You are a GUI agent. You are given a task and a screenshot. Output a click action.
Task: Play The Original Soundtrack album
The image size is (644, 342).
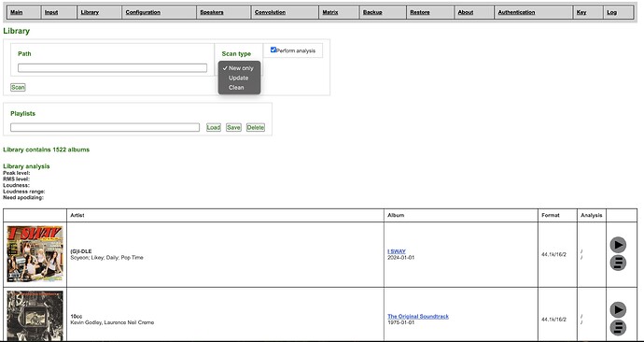click(618, 309)
